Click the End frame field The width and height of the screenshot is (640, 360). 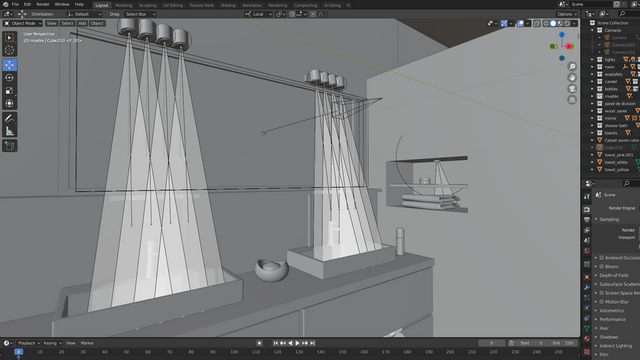click(563, 343)
